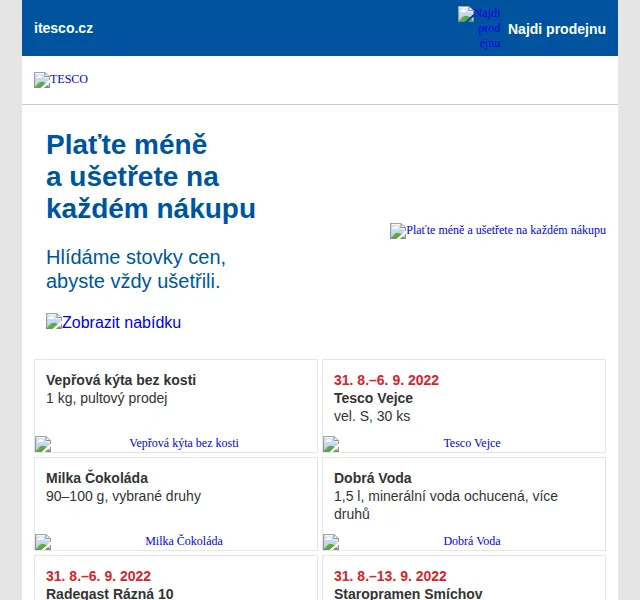Click the Milka Čokoláda product title
640x600 pixels.
point(97,478)
